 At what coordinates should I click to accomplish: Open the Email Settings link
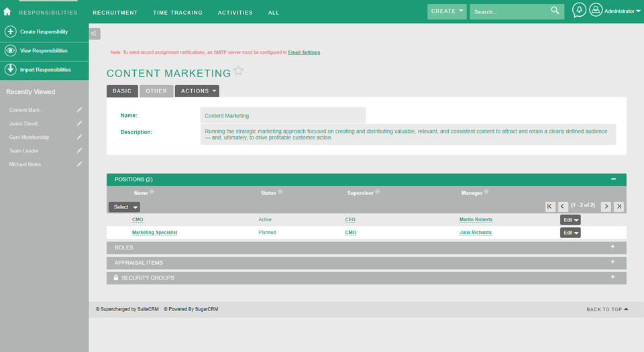(304, 52)
